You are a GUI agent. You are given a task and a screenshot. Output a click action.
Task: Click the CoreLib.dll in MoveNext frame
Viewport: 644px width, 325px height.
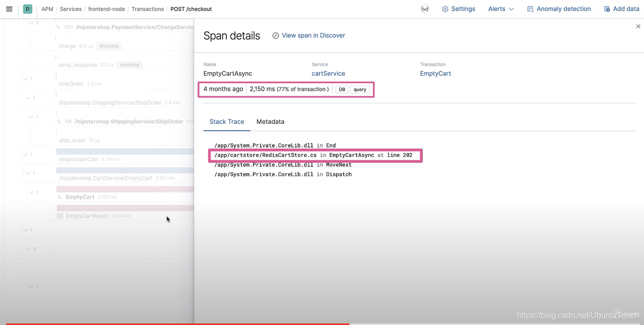[x=283, y=165]
